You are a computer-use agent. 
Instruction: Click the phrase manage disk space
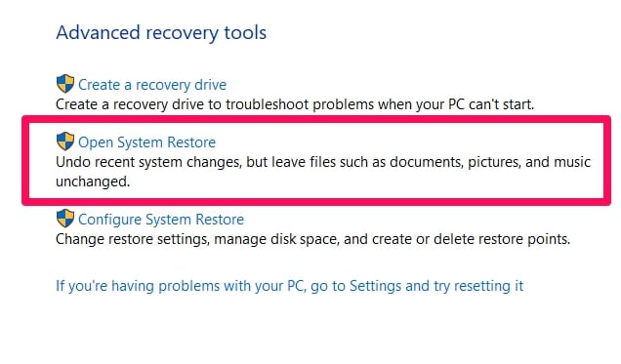pos(276,239)
